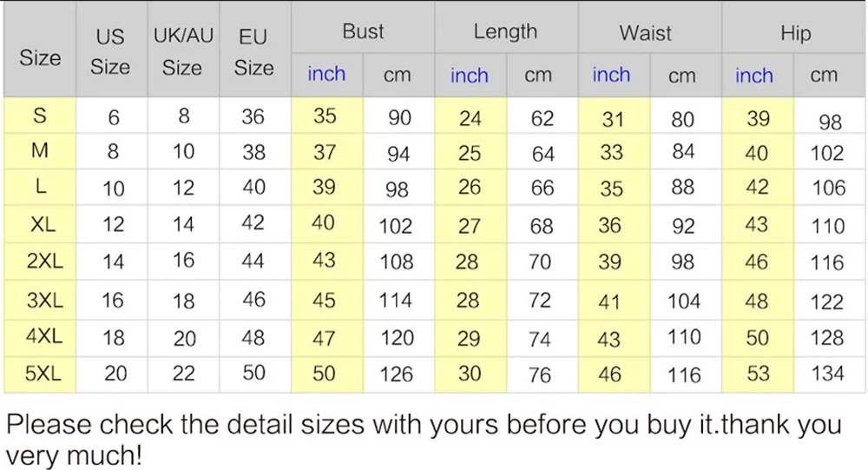Click the blue inch label under Waist

click(x=611, y=75)
